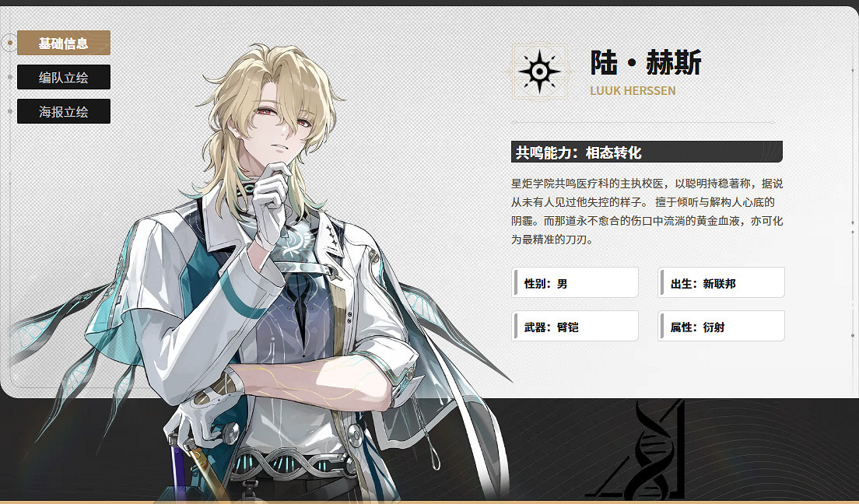Viewport: 859px width, 504px height.
Task: Show the 海报立绘 tab
Action: coord(64,111)
